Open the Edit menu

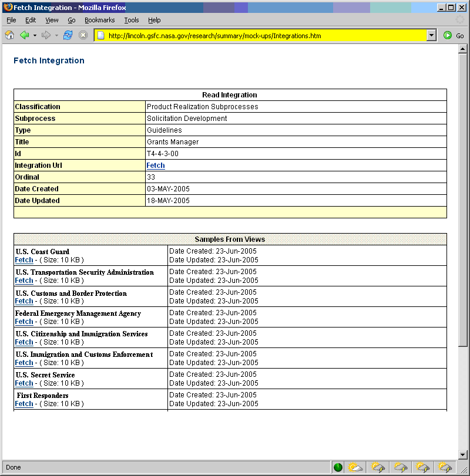click(31, 20)
